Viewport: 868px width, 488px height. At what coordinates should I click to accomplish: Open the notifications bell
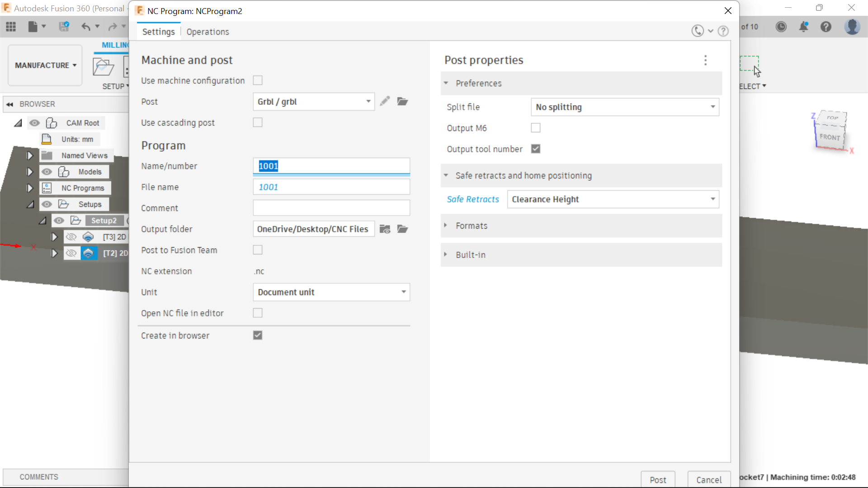(804, 27)
